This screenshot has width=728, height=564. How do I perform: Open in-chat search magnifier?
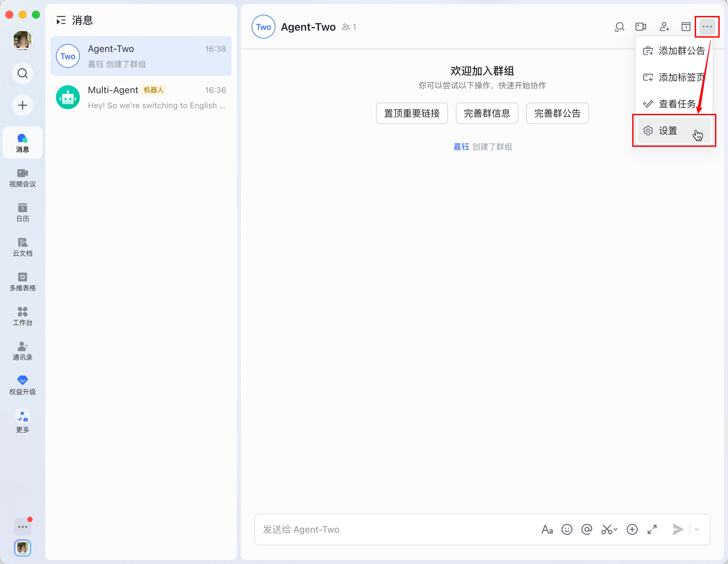(619, 27)
